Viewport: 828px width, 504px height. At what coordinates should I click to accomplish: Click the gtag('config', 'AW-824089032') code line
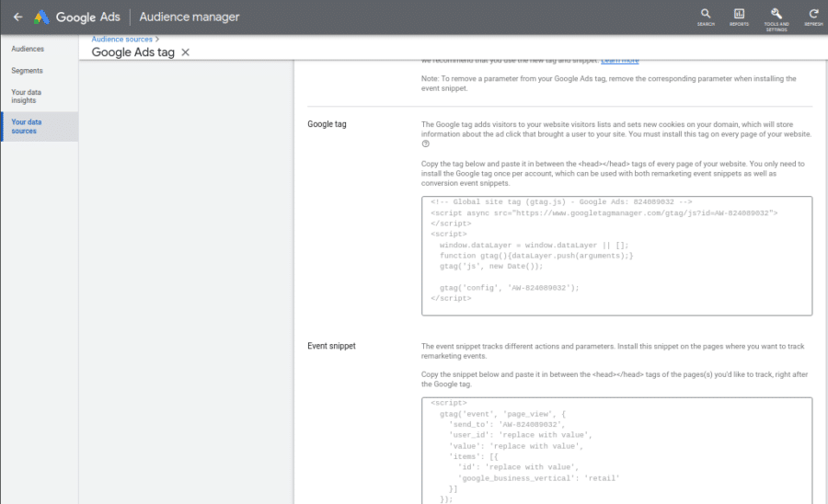pyautogui.click(x=509, y=288)
